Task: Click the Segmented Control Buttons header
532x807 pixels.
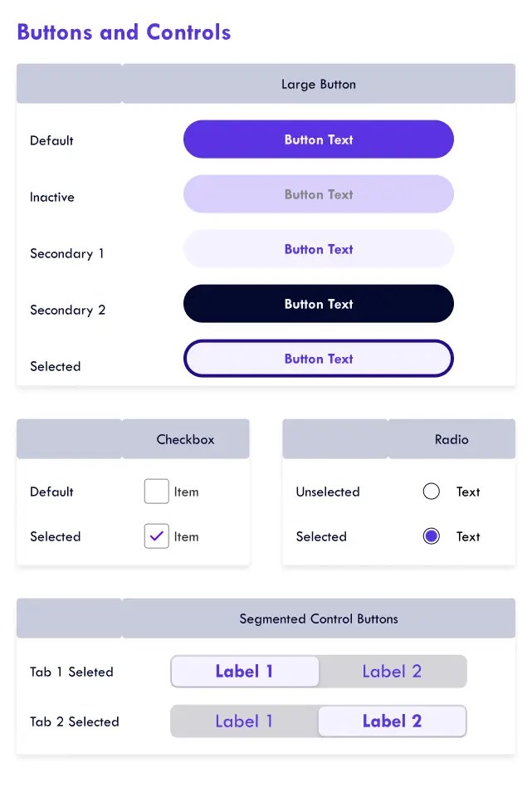Action: [319, 619]
